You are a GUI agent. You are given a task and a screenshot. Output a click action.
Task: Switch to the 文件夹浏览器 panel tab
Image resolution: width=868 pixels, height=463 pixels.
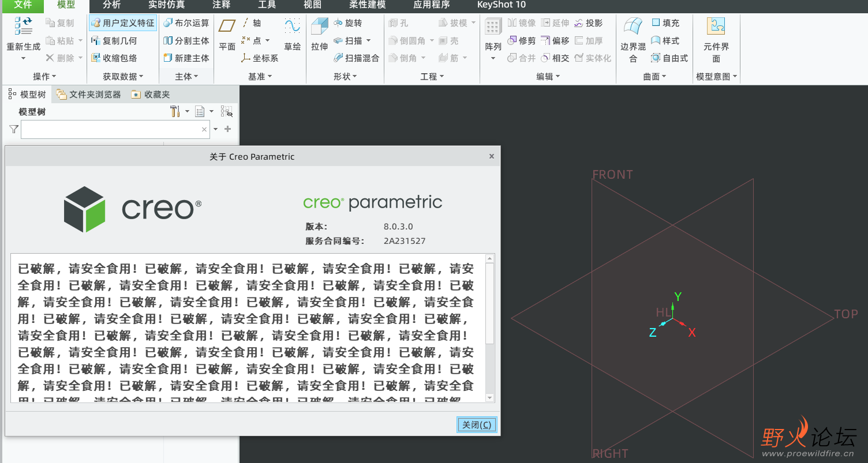pyautogui.click(x=89, y=95)
